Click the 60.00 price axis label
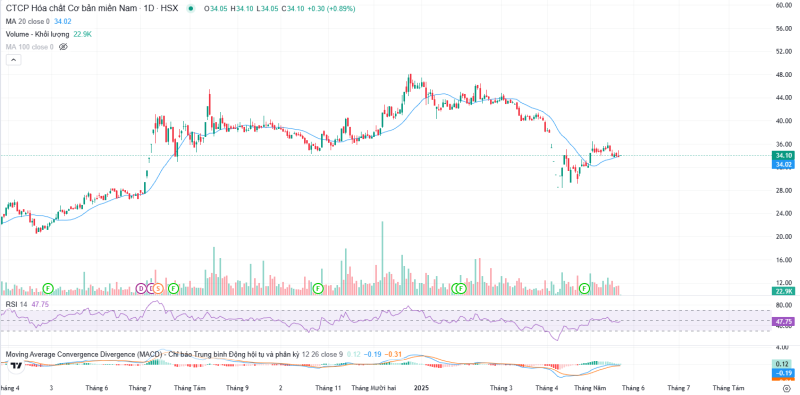The image size is (800, 395). (x=783, y=5)
